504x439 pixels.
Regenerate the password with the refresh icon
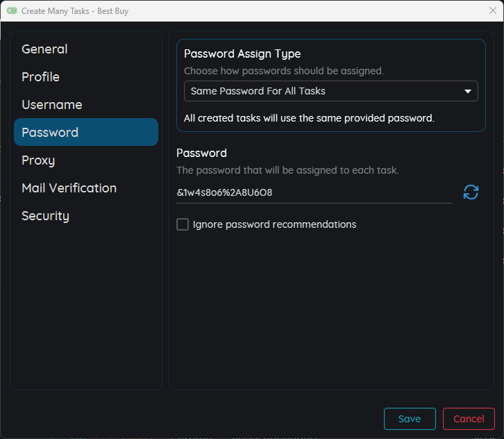[x=471, y=192]
